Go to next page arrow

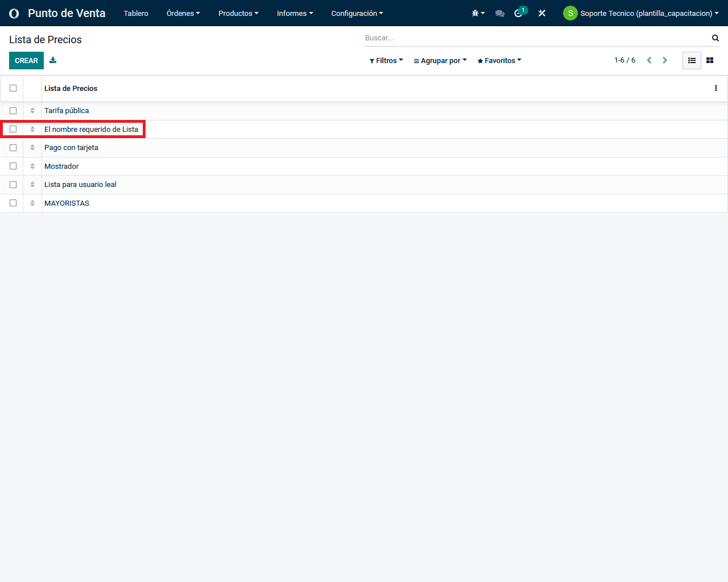pyautogui.click(x=665, y=60)
